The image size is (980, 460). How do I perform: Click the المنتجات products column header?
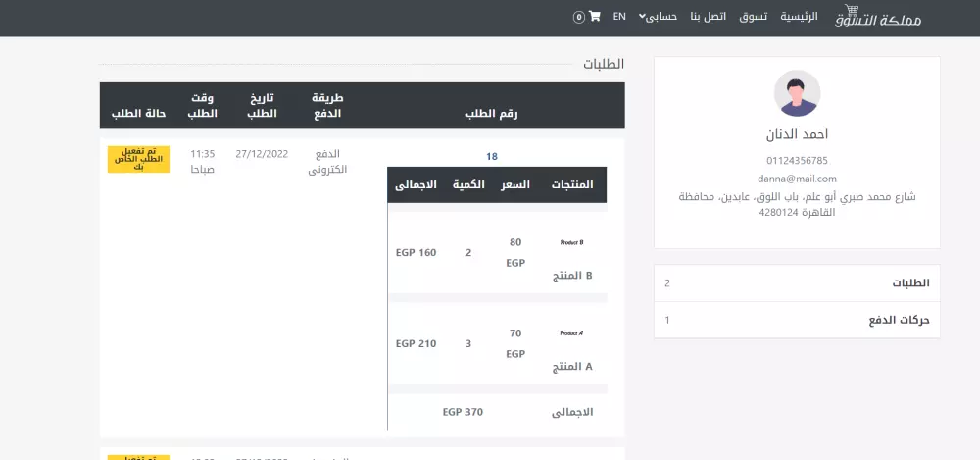coord(572,184)
